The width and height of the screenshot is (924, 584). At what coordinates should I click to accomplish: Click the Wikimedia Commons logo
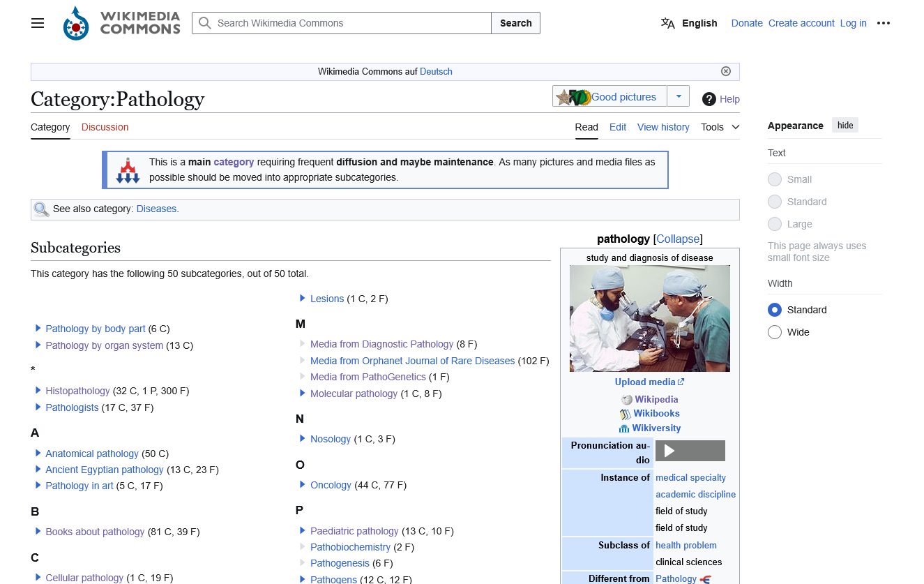[121, 23]
